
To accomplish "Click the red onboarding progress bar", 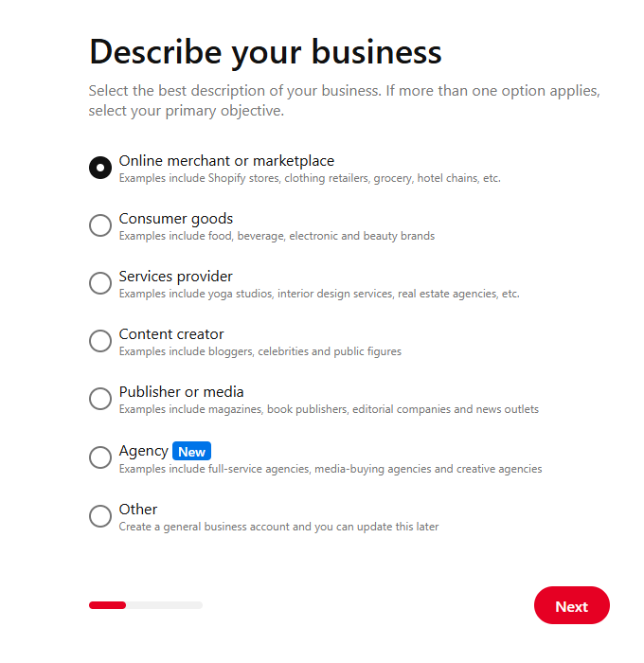I will point(108,605).
